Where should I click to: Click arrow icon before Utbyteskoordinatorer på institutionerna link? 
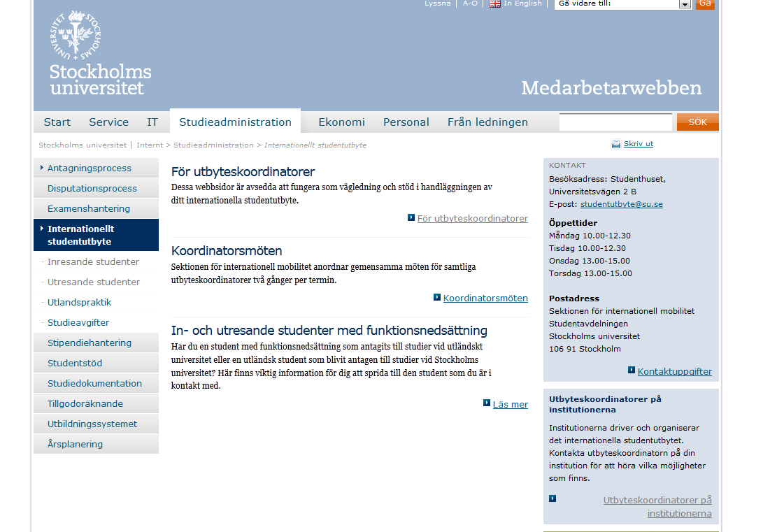click(553, 499)
